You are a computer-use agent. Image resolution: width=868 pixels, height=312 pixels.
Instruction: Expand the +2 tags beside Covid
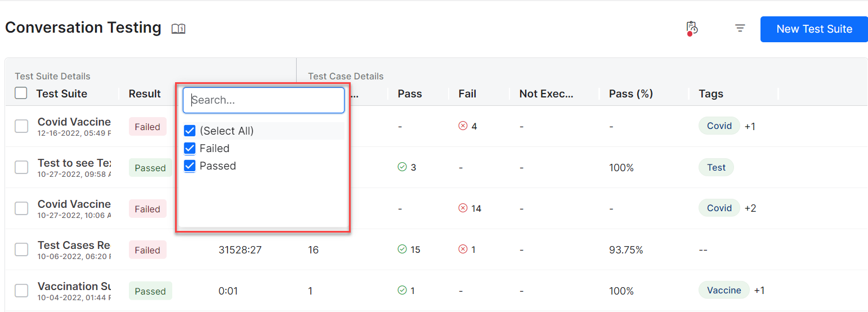pos(750,208)
